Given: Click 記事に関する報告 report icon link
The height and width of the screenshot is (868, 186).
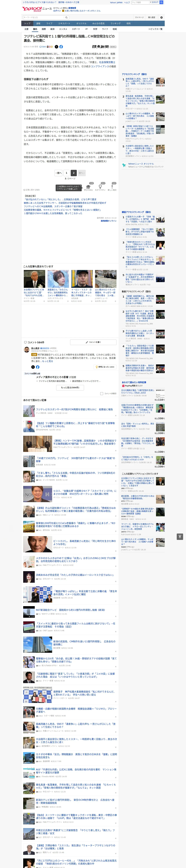Looking at the screenshot, I should (31, 190).
